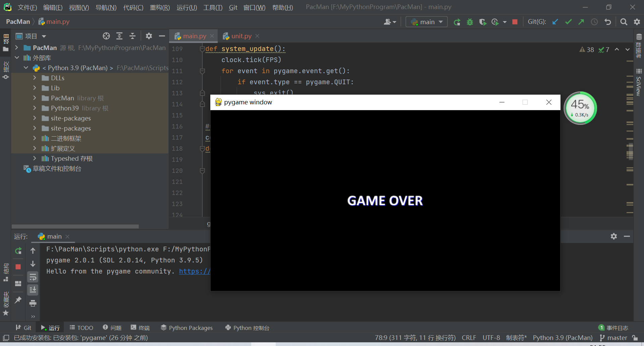
Task: Click Git Commit checkmark icon
Action: point(568,22)
